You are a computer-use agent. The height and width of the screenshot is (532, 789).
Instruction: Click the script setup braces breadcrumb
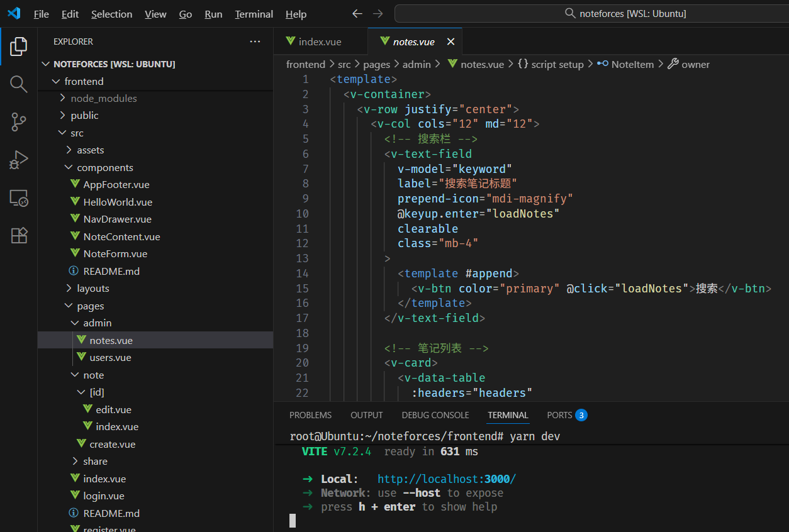(551, 64)
